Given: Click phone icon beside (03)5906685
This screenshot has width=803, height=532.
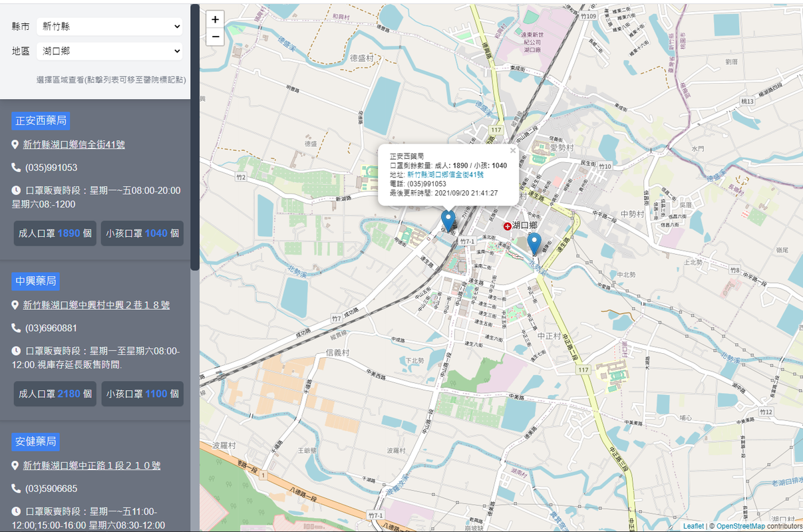Looking at the screenshot, I should (x=16, y=489).
